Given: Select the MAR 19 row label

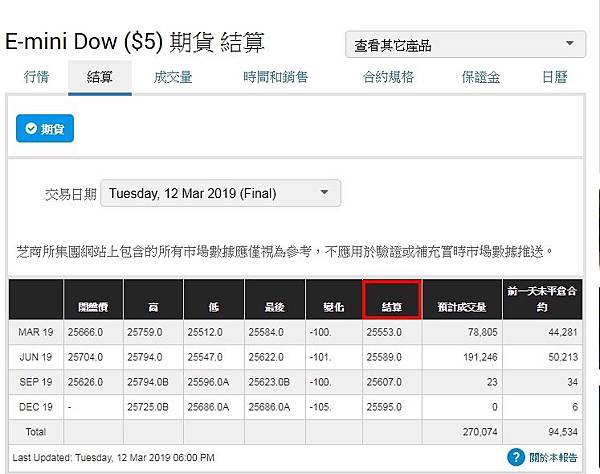Looking at the screenshot, I should tap(36, 332).
